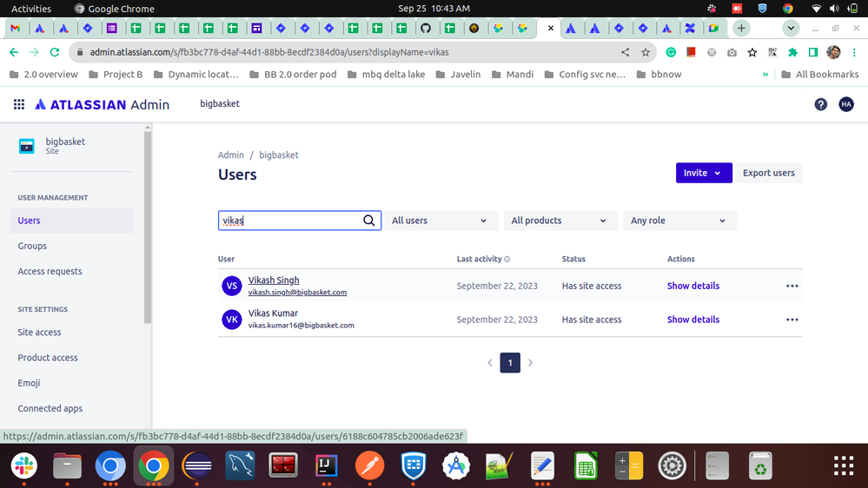Open the tab search dropdown chevron
Screen dimensions: 868x488
[x=791, y=28]
